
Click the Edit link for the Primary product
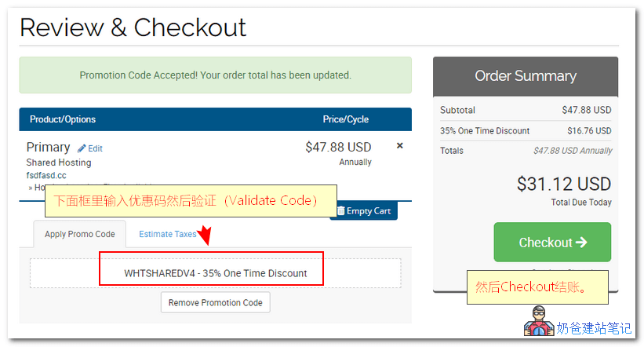[95, 148]
